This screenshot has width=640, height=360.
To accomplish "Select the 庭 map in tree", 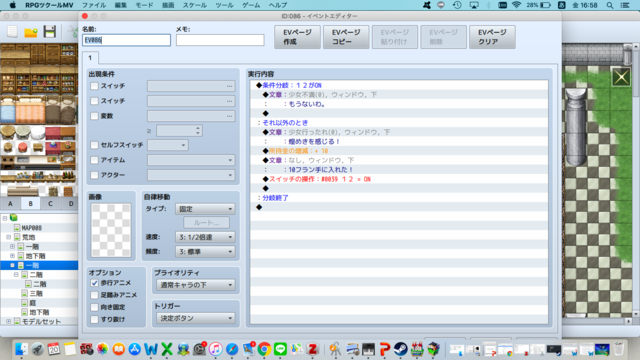I will coord(33,303).
